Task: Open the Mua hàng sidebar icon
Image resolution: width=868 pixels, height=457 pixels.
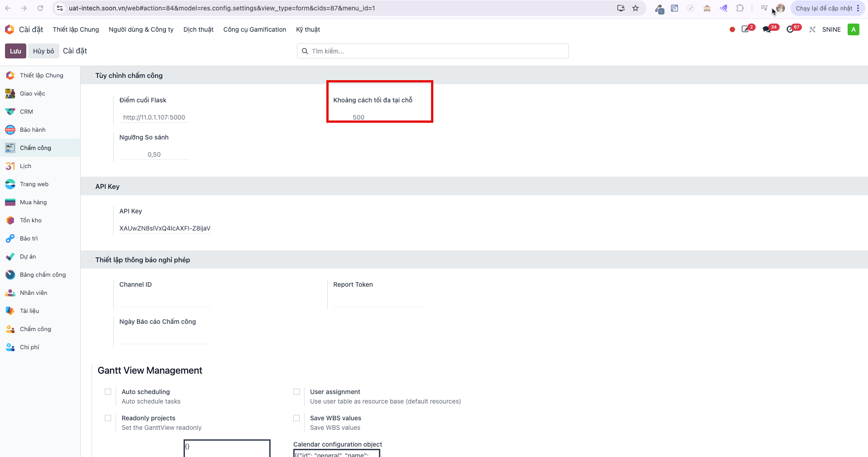Action: pyautogui.click(x=10, y=202)
